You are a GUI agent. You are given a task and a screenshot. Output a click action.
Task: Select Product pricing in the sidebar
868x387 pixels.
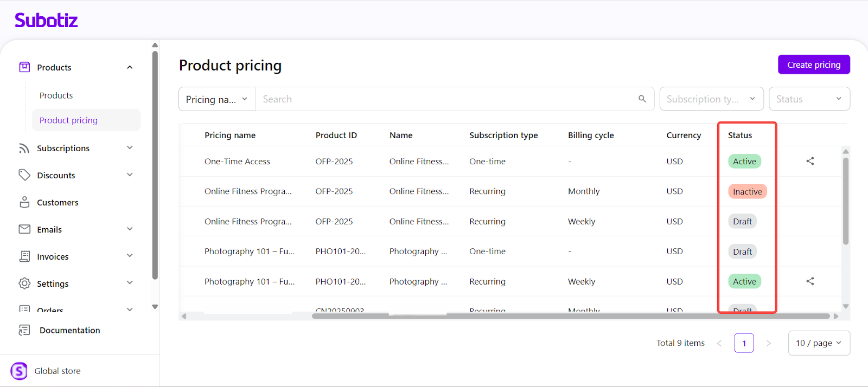(68, 120)
